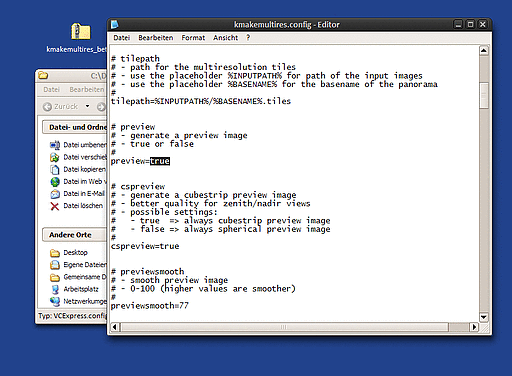Click the editor scroll up arrow

(x=484, y=51)
